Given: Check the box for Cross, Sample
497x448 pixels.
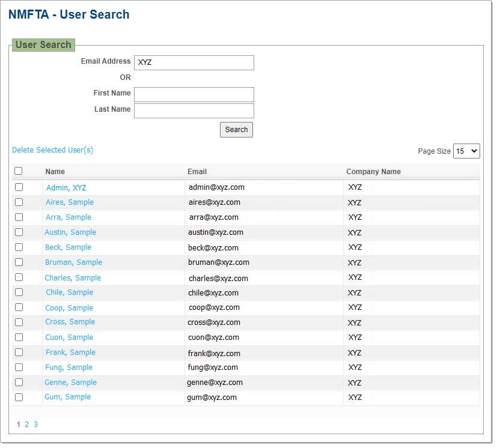Looking at the screenshot, I should (19, 322).
